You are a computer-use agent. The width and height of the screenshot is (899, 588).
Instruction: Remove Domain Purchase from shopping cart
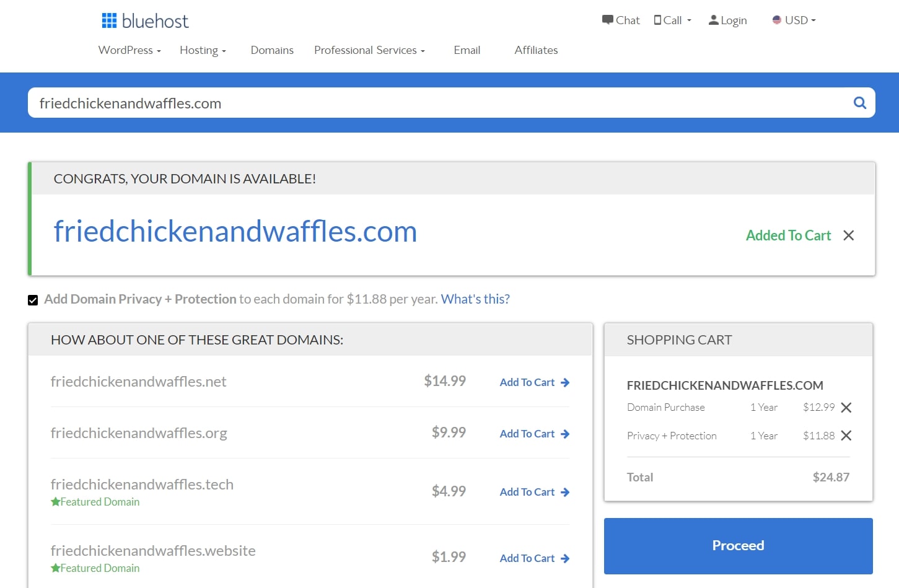point(846,407)
